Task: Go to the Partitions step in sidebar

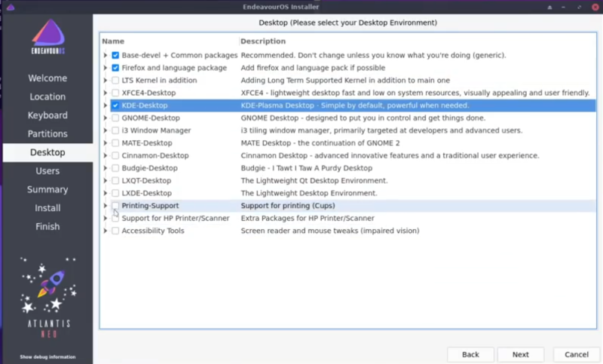Action: click(47, 134)
